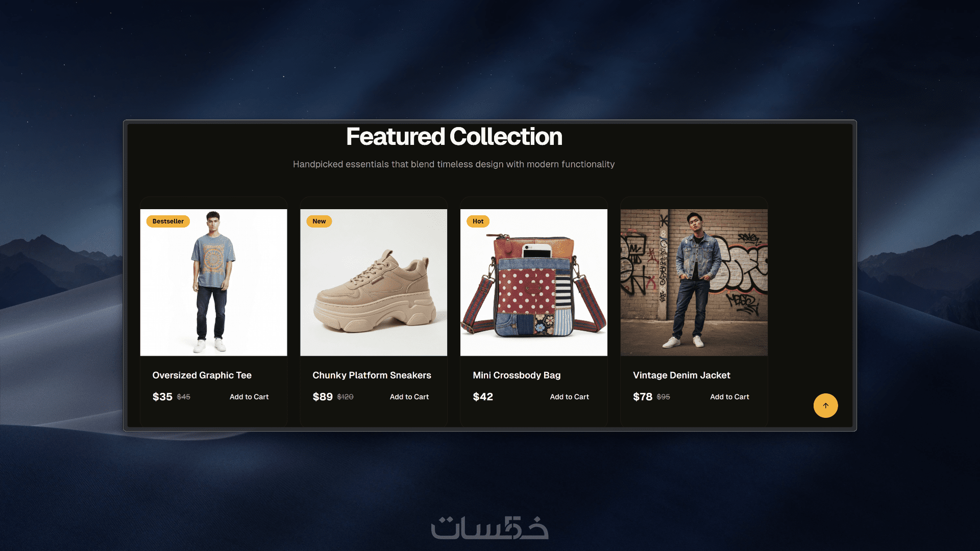Open the Chunky Platform Sneakers product image
Screen dimensions: 980x551
pyautogui.click(x=374, y=283)
